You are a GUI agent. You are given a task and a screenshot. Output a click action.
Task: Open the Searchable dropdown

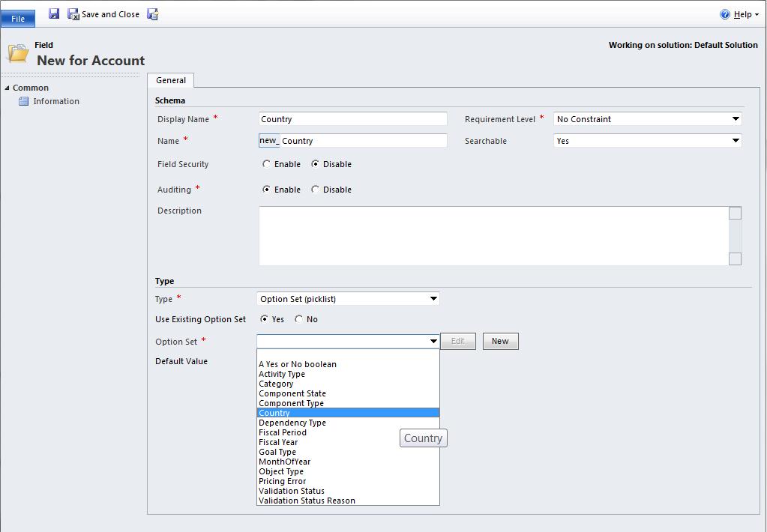click(x=736, y=141)
